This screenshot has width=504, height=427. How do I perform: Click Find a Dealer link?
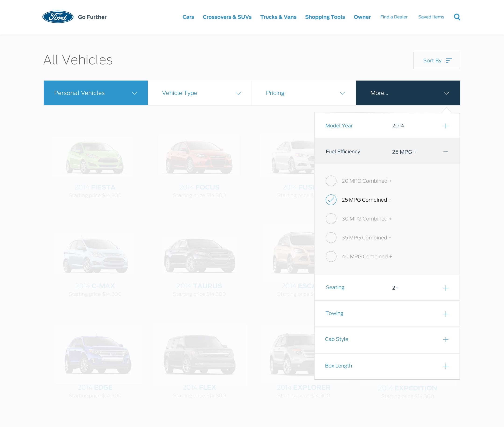[394, 17]
